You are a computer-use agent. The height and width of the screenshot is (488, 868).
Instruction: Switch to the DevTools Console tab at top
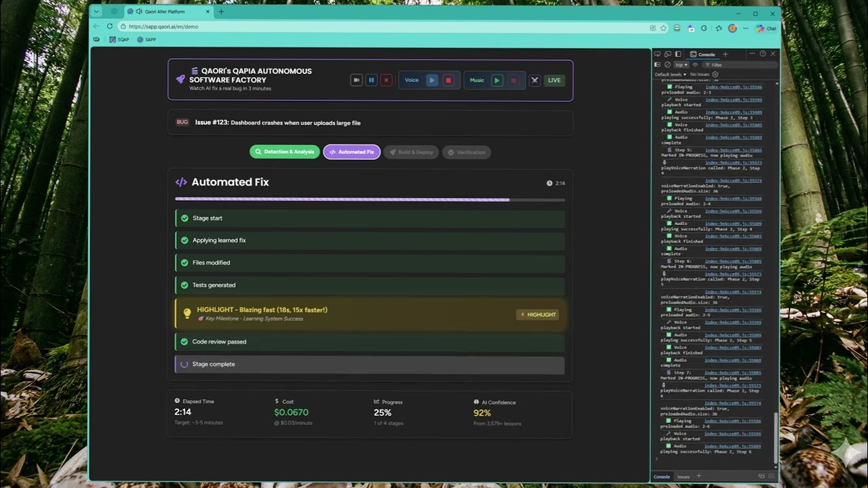point(703,54)
